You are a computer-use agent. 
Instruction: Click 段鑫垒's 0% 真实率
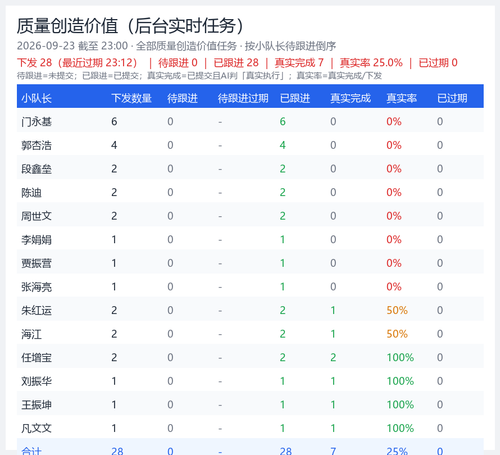pos(394,169)
